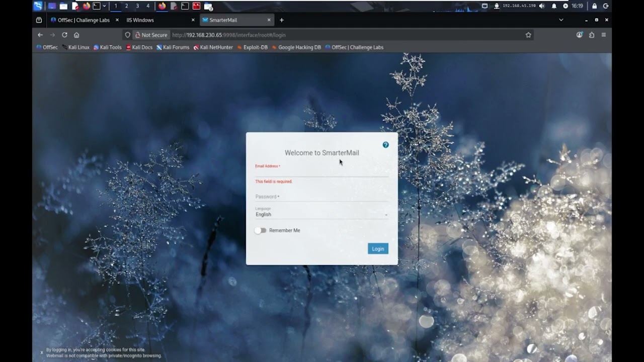Open the extensions puzzle icon

click(x=592, y=35)
